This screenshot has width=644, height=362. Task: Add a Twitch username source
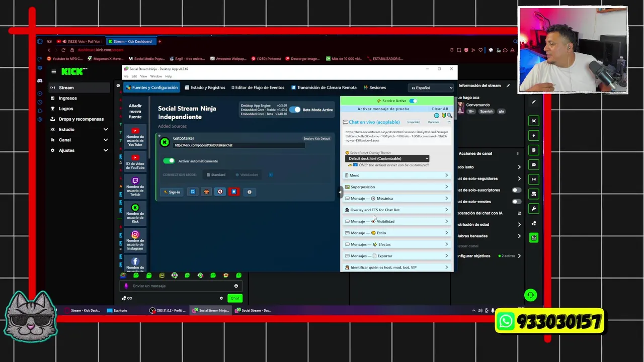pyautogui.click(x=135, y=187)
